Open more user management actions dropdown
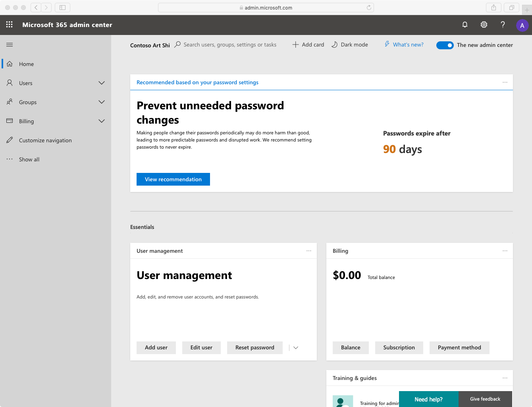The width and height of the screenshot is (532, 407). [296, 348]
